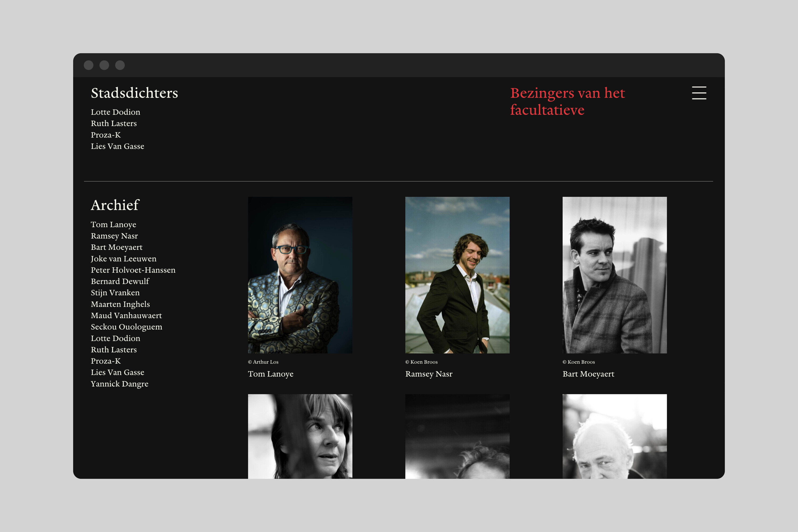Click the '© Arthur Los' photo credit
This screenshot has height=532, width=798.
tap(263, 362)
